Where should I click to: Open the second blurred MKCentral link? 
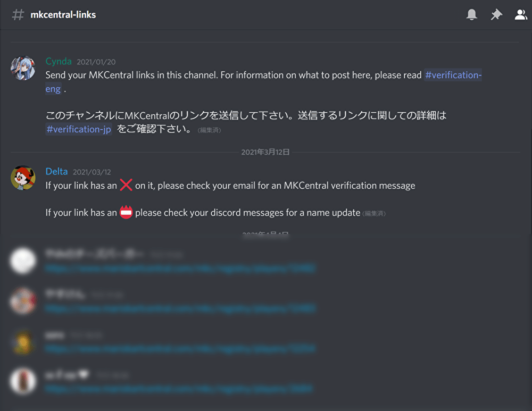(180, 308)
